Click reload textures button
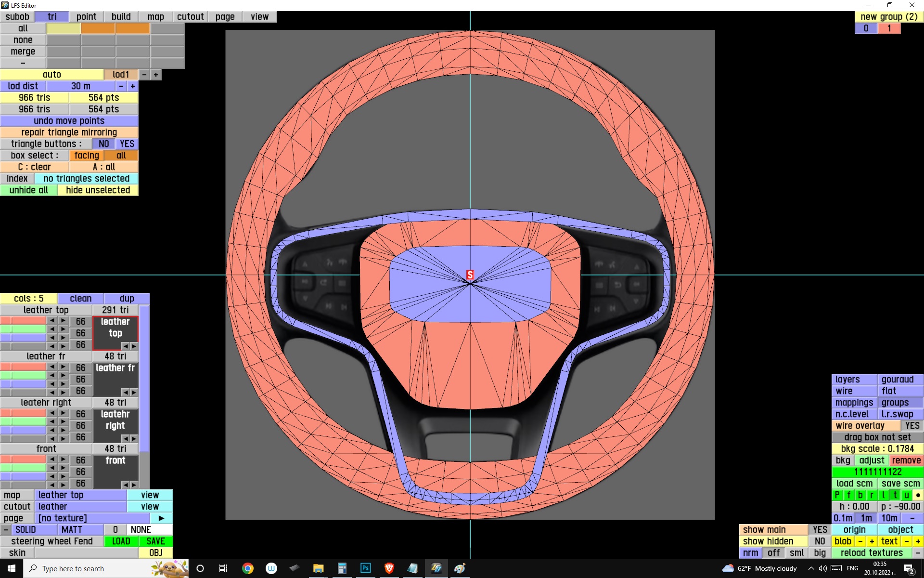 click(x=871, y=553)
